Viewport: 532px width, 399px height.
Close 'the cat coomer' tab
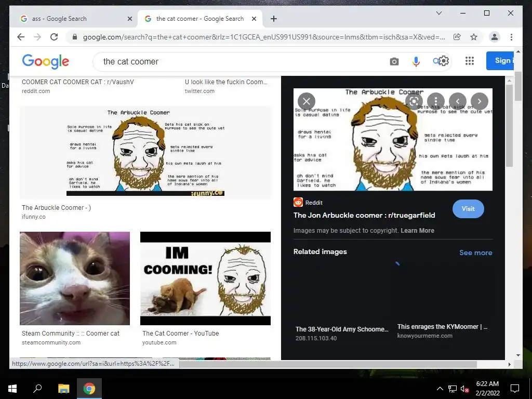[x=254, y=19]
